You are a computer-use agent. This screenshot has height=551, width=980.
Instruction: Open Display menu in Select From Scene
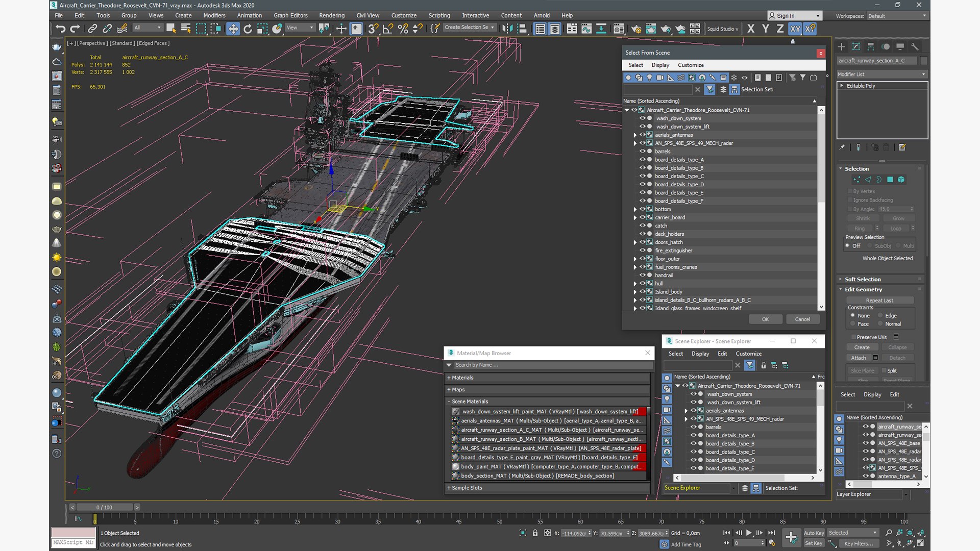tap(660, 65)
